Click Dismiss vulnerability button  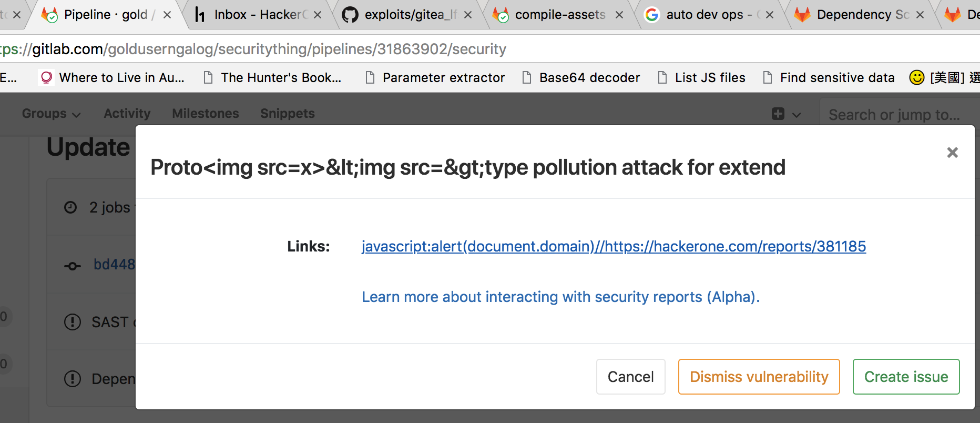(x=759, y=377)
